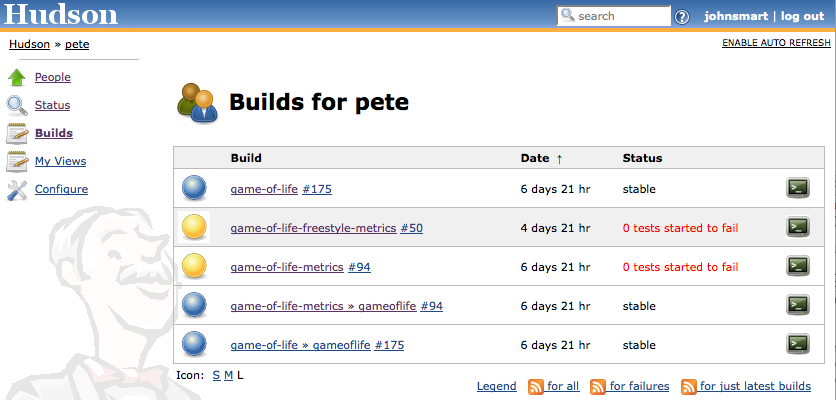Click yellow status ball for game-of-life-metrics #94
Screen dimensions: 836x400
[194, 266]
